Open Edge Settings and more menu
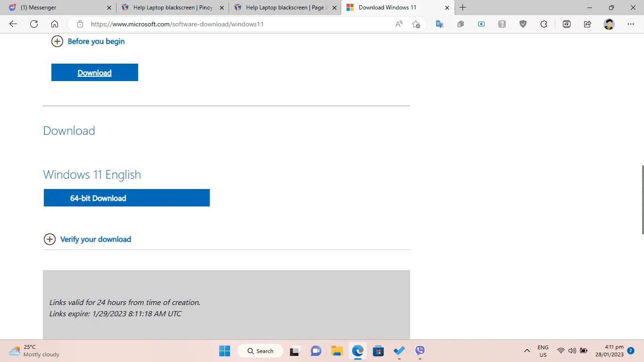 click(631, 24)
